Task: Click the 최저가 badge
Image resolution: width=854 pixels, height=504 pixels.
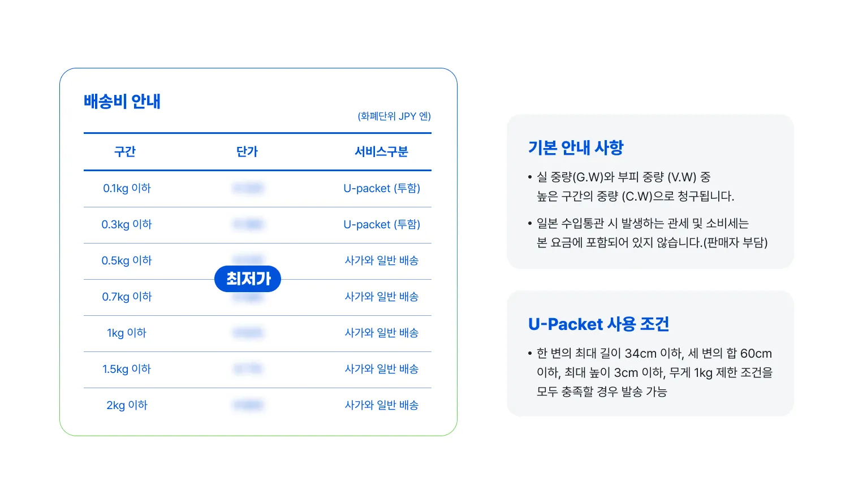Action: [248, 279]
